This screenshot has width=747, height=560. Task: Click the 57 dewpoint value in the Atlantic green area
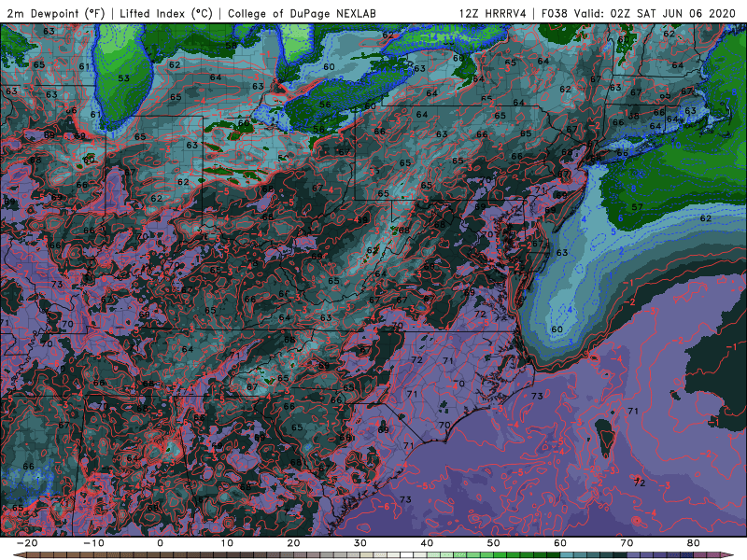pyautogui.click(x=637, y=207)
